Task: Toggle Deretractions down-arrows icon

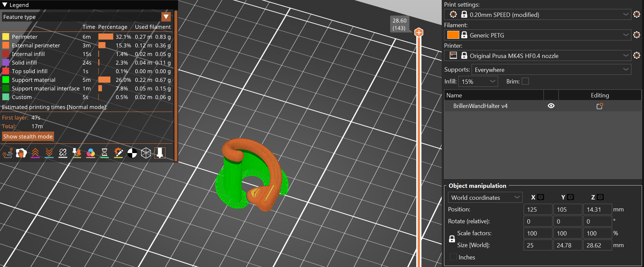Action: coord(49,153)
